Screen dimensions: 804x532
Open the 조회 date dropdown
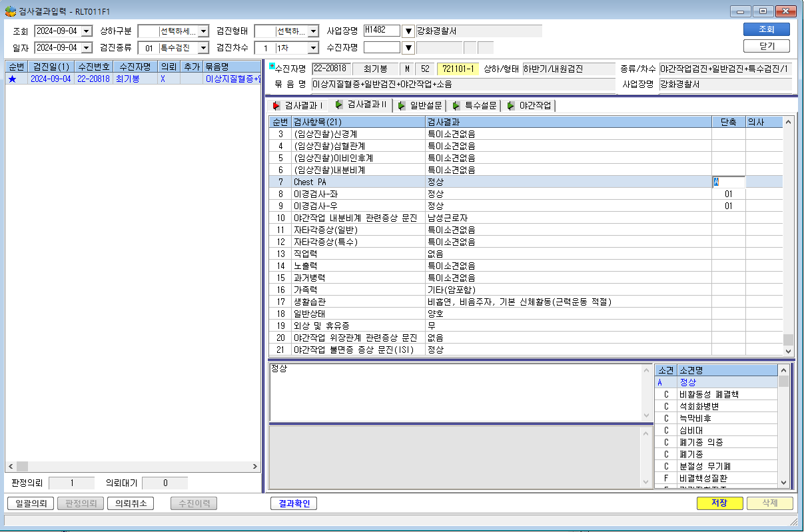(x=86, y=31)
